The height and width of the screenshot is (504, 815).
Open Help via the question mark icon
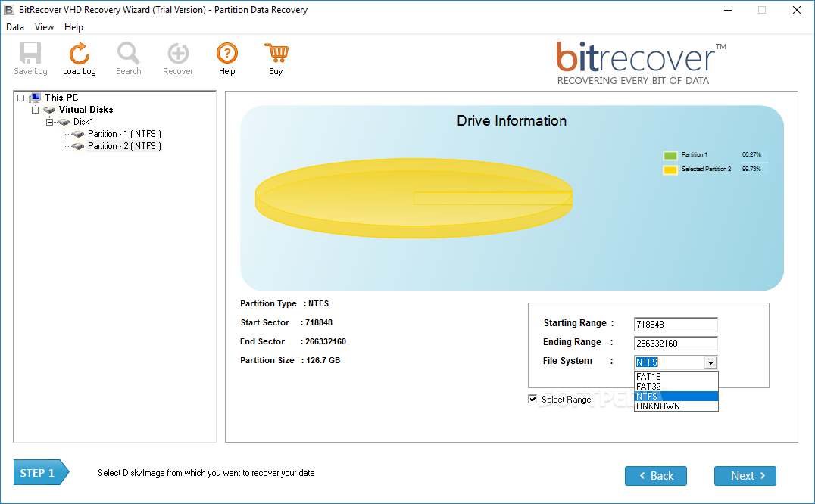tap(227, 53)
